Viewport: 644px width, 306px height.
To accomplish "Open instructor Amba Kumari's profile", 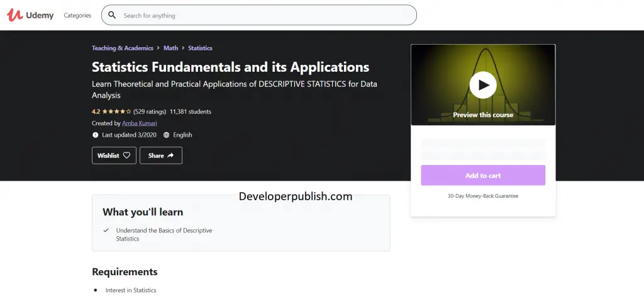I will click(140, 123).
